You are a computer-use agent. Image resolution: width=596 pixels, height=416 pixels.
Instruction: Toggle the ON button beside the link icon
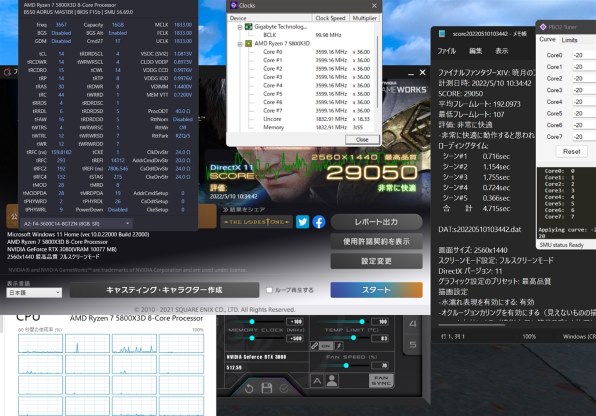(326, 346)
